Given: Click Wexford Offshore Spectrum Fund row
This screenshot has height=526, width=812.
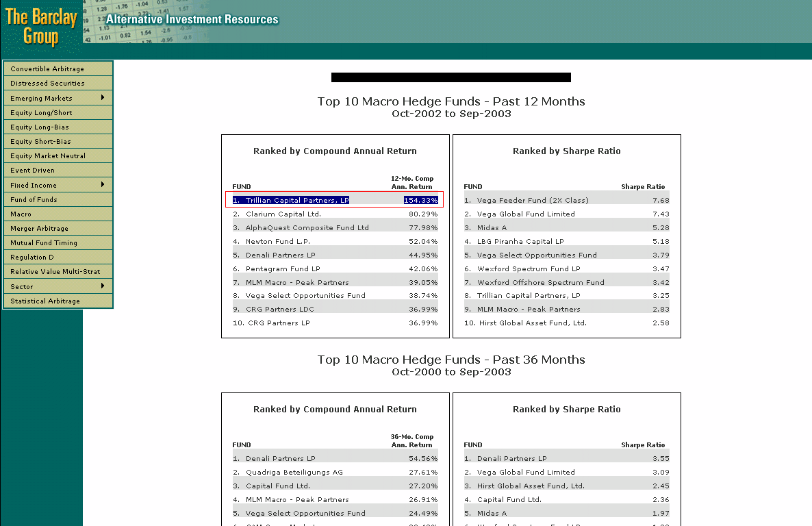Looking at the screenshot, I should pyautogui.click(x=566, y=282).
